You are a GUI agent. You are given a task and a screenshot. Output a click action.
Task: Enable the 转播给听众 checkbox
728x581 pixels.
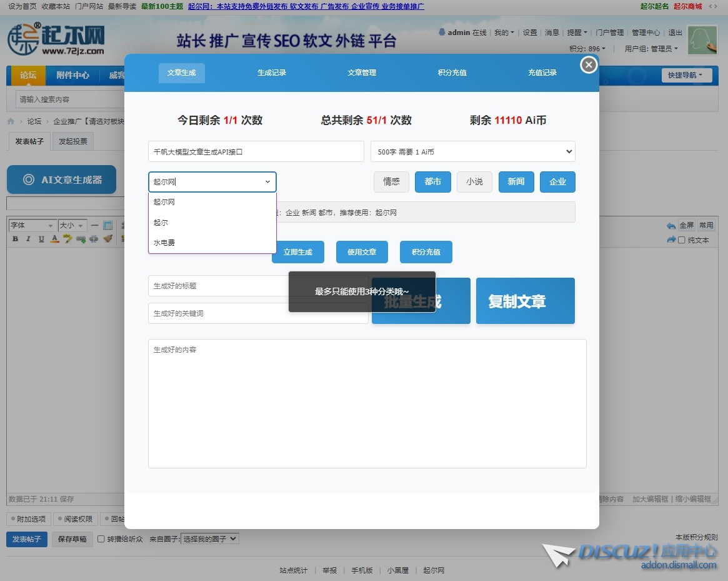click(101, 539)
